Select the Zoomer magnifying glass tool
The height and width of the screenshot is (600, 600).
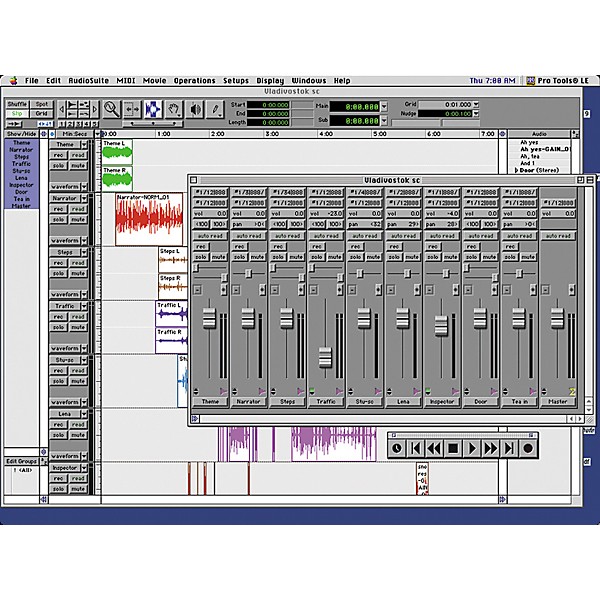[112, 109]
